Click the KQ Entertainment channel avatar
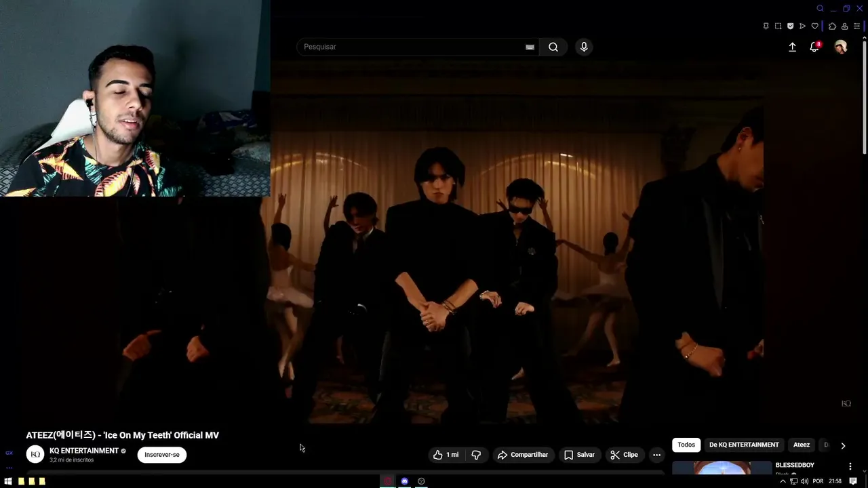This screenshot has height=488, width=868. [35, 454]
